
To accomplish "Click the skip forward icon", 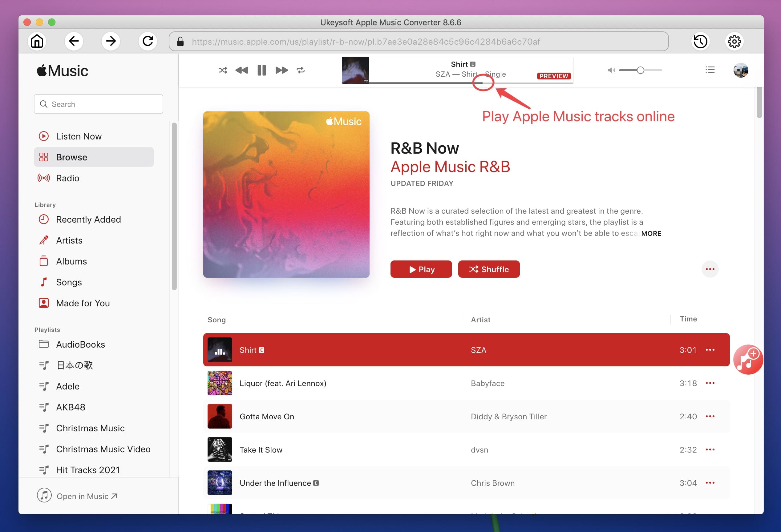I will coord(281,70).
